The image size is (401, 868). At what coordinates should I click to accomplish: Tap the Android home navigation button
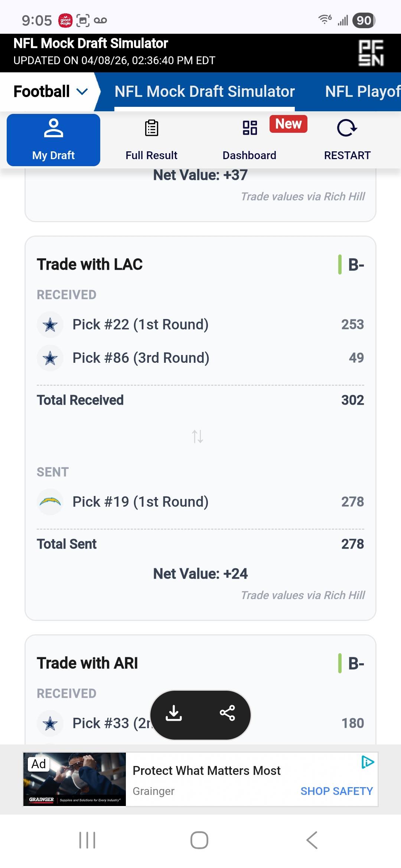click(x=199, y=840)
